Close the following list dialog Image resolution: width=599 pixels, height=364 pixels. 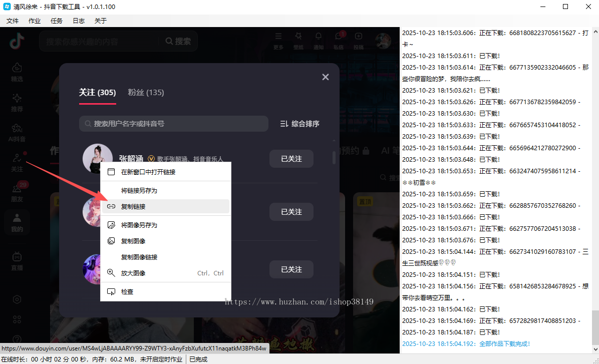(x=326, y=77)
